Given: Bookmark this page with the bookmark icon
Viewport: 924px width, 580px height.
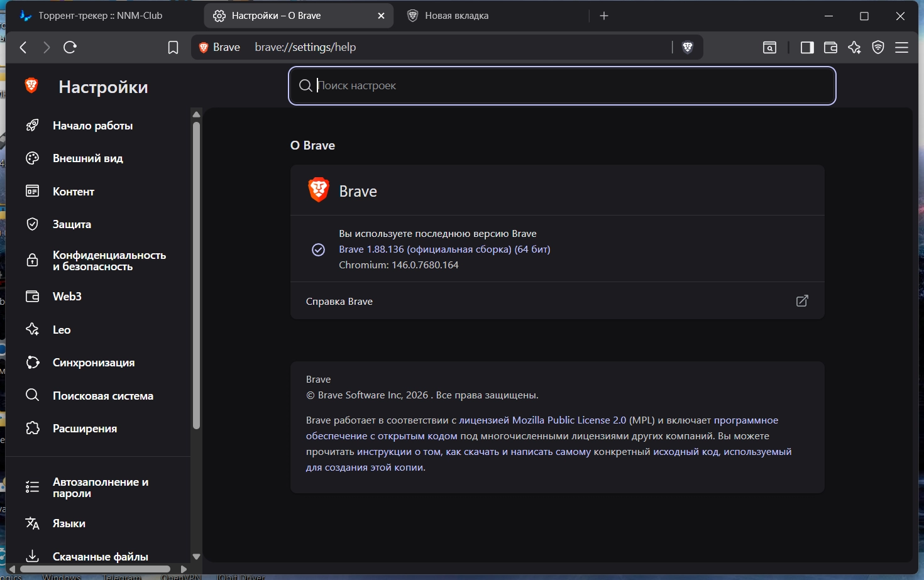Looking at the screenshot, I should 173,48.
